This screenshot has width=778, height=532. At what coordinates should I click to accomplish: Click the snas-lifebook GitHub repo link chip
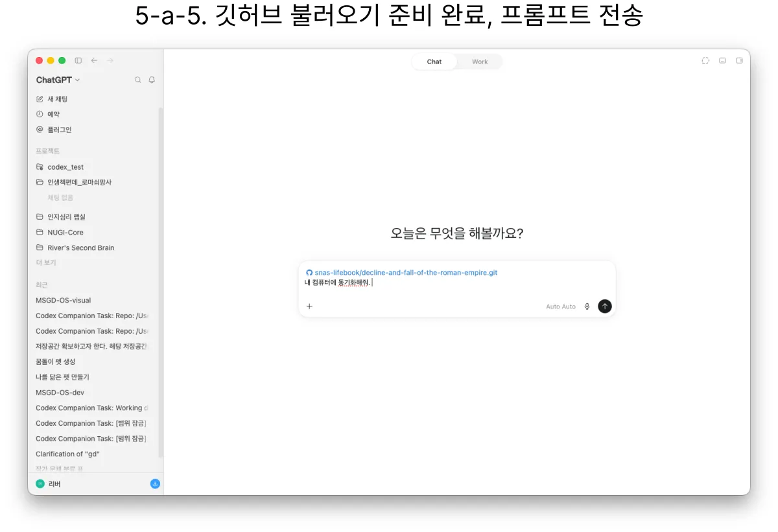coord(401,273)
